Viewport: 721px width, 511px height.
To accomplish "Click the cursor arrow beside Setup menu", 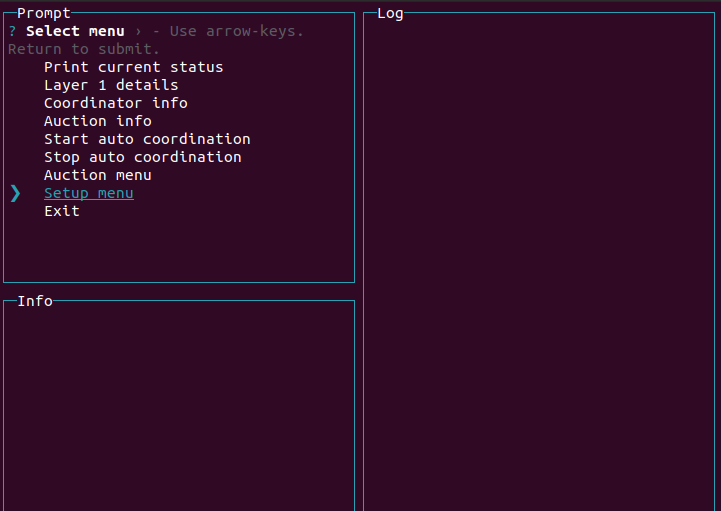I will point(15,193).
